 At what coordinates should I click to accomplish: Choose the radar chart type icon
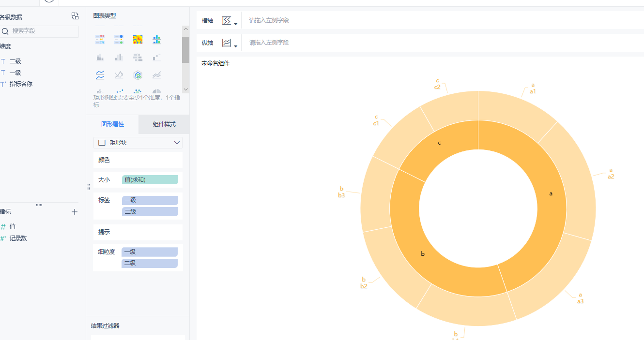tap(138, 75)
